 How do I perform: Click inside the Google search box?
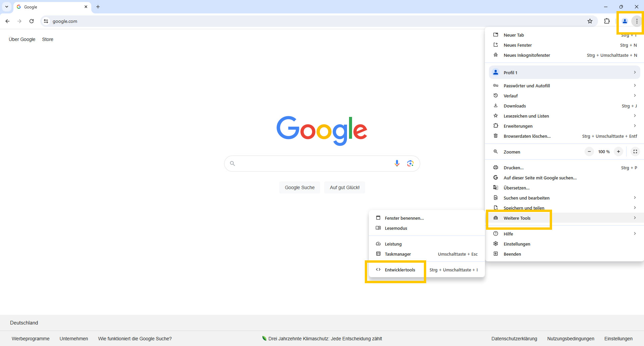point(312,164)
